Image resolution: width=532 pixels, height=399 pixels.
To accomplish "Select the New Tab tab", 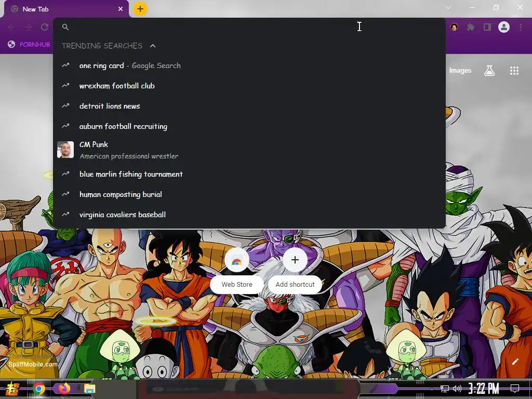I will 66,9.
